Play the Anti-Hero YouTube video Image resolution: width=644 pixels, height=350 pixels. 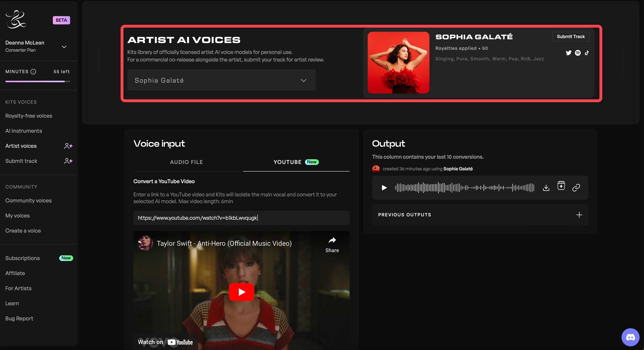pos(241,292)
